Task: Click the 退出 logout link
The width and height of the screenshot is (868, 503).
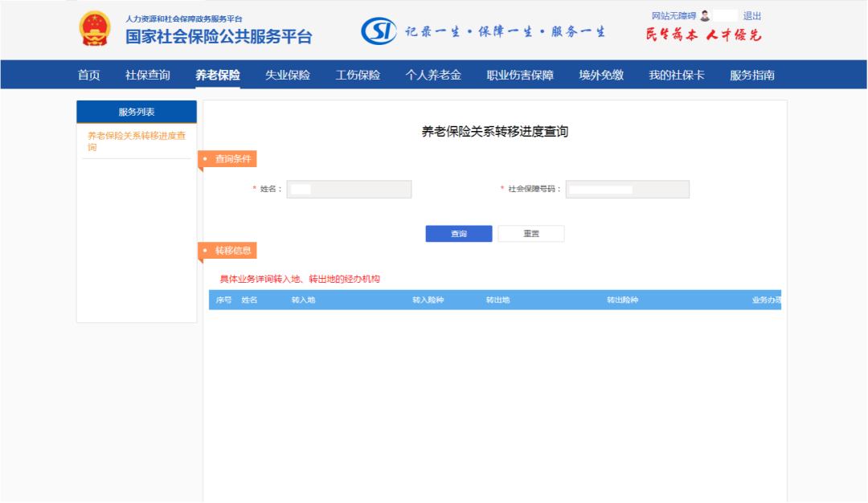Action: [754, 14]
